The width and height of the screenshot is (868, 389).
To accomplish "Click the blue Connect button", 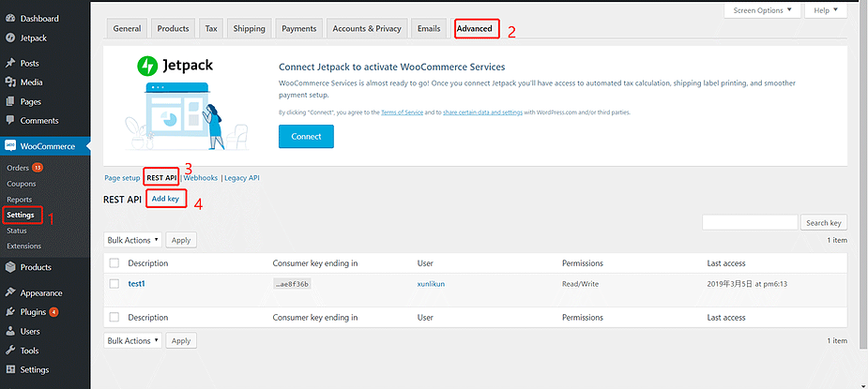I will 306,136.
